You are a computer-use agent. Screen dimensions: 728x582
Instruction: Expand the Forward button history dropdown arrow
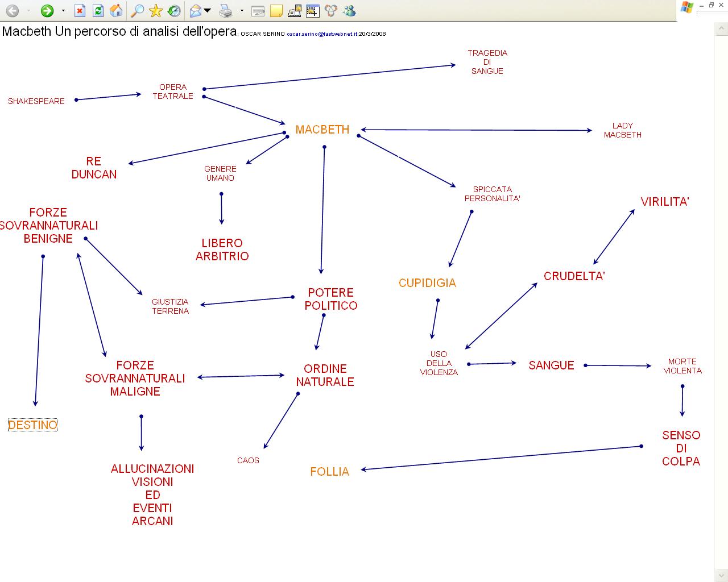[x=63, y=11]
